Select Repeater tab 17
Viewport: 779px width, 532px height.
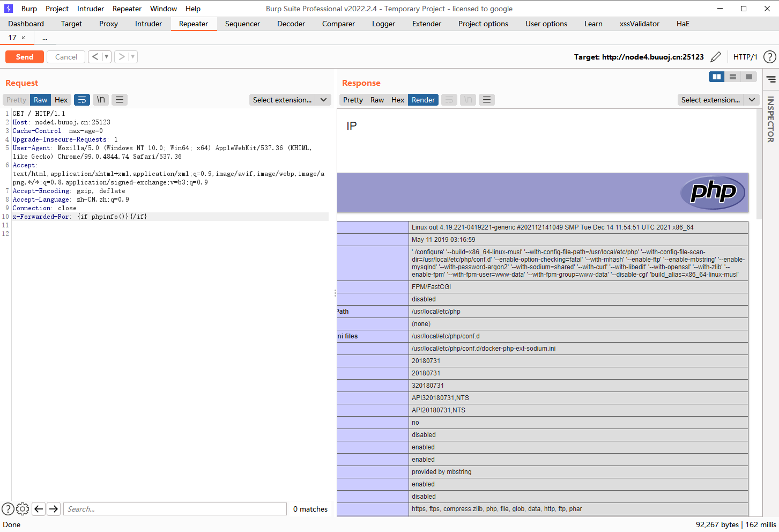pos(12,38)
